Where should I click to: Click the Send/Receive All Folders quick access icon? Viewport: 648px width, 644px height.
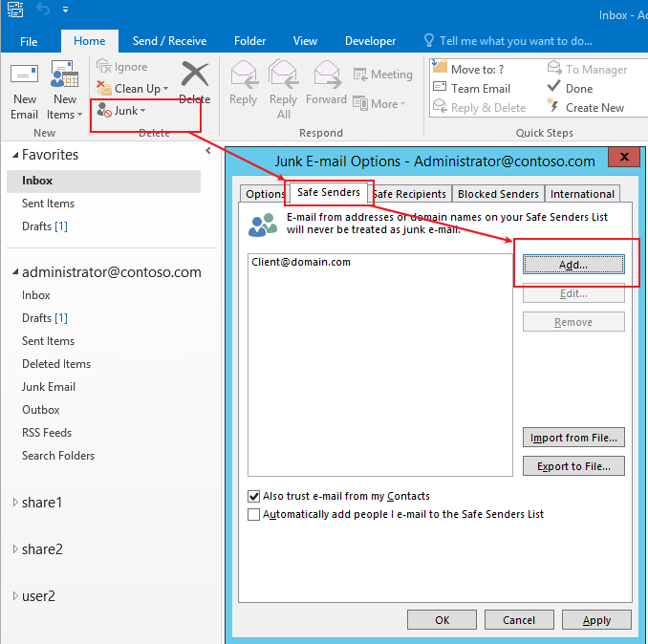[15, 10]
